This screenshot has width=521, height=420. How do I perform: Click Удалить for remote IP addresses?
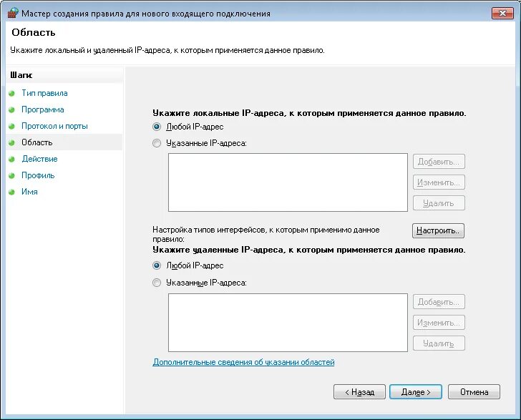point(439,343)
